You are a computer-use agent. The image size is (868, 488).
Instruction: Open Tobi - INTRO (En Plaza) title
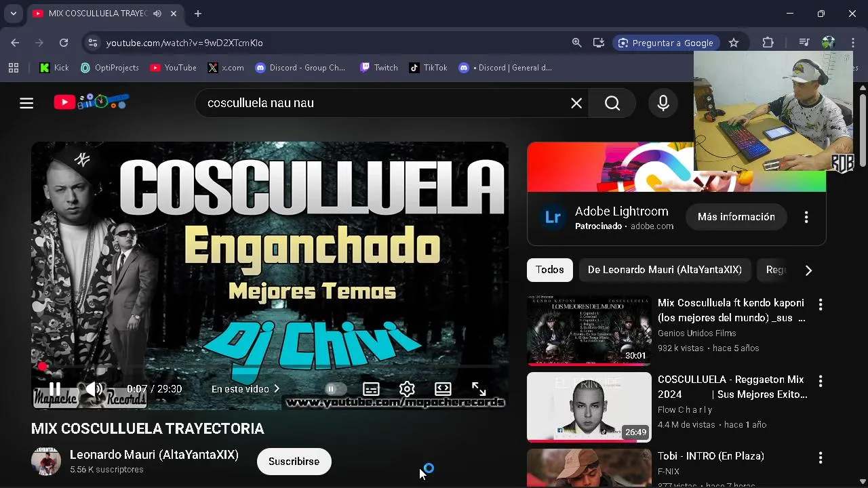point(711,456)
